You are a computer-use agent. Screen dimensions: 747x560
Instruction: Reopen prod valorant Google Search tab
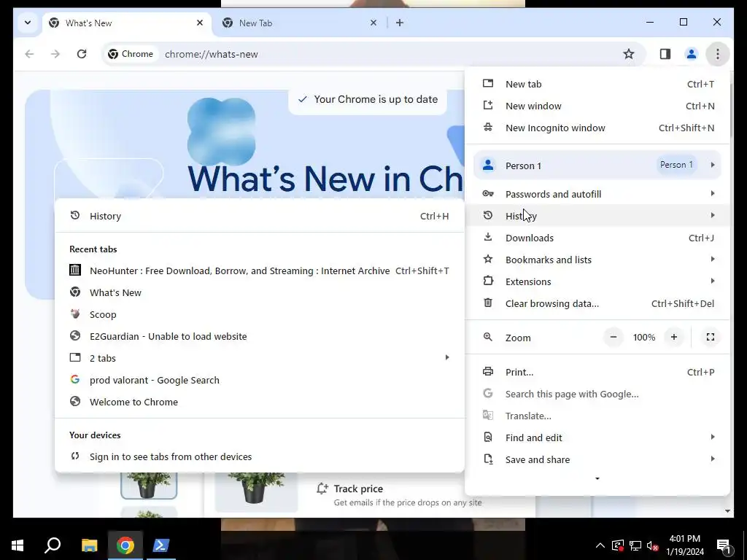point(260,380)
